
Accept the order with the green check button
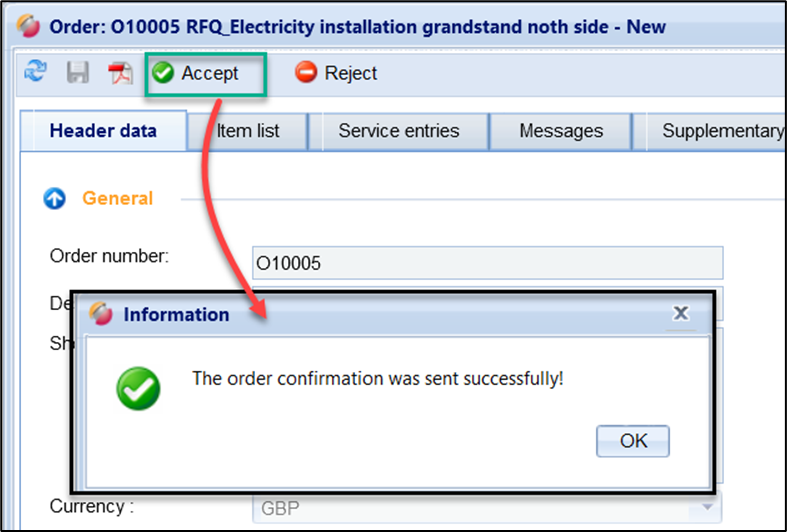197,73
